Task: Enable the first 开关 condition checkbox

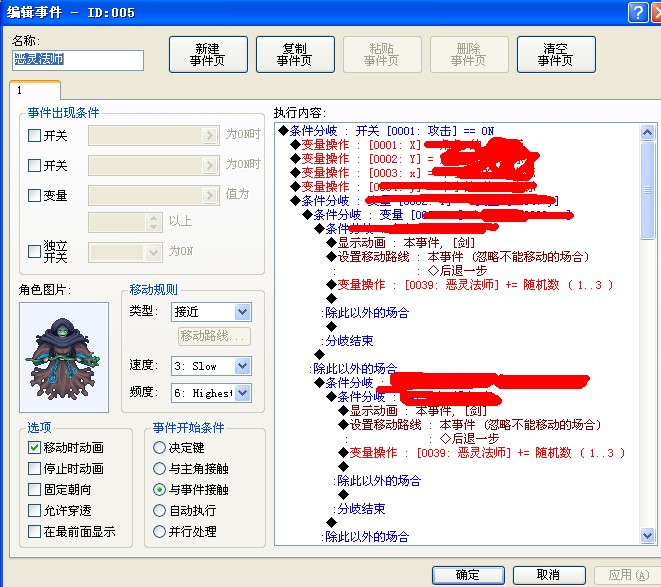Action: tap(34, 135)
